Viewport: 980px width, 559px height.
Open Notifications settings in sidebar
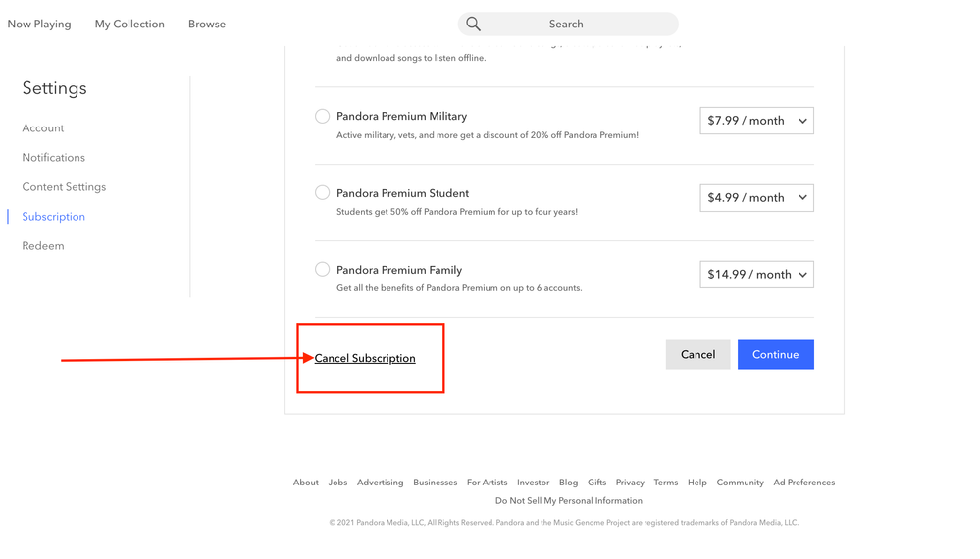[x=54, y=158]
